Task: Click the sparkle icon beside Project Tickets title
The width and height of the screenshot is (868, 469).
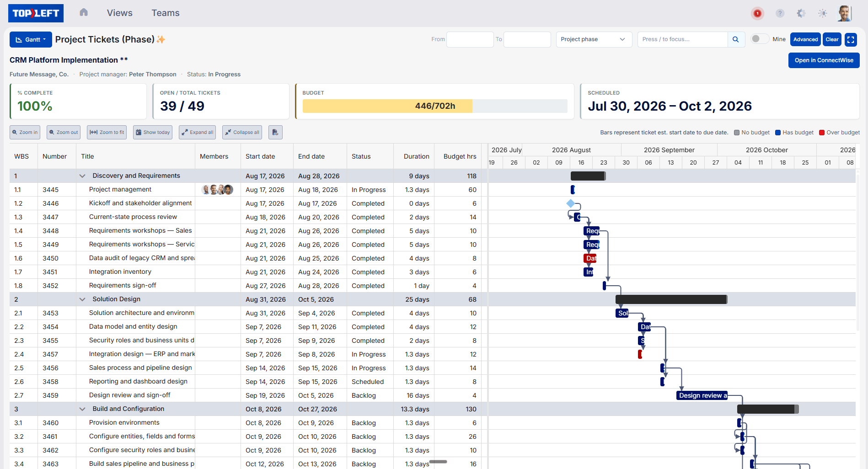Action: click(161, 39)
